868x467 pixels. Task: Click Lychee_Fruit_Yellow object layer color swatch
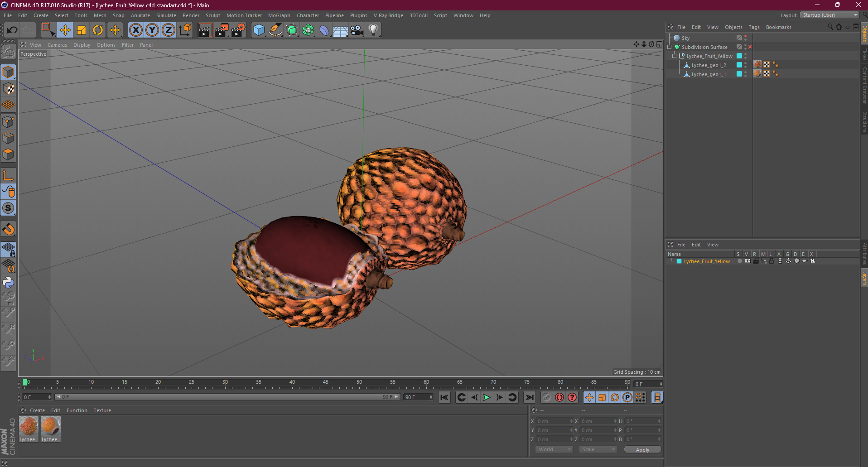[739, 56]
